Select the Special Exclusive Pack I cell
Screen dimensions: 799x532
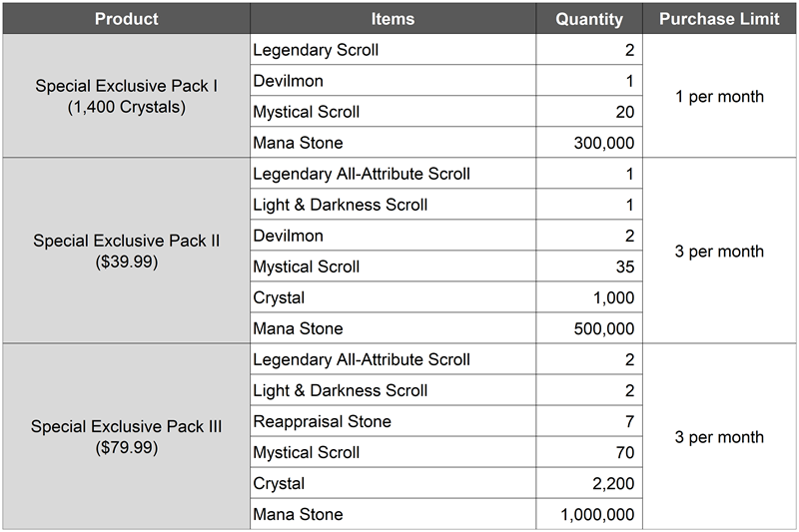click(x=127, y=96)
